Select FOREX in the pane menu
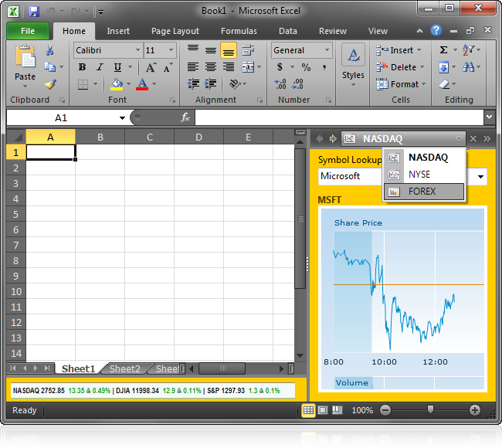 [x=424, y=192]
